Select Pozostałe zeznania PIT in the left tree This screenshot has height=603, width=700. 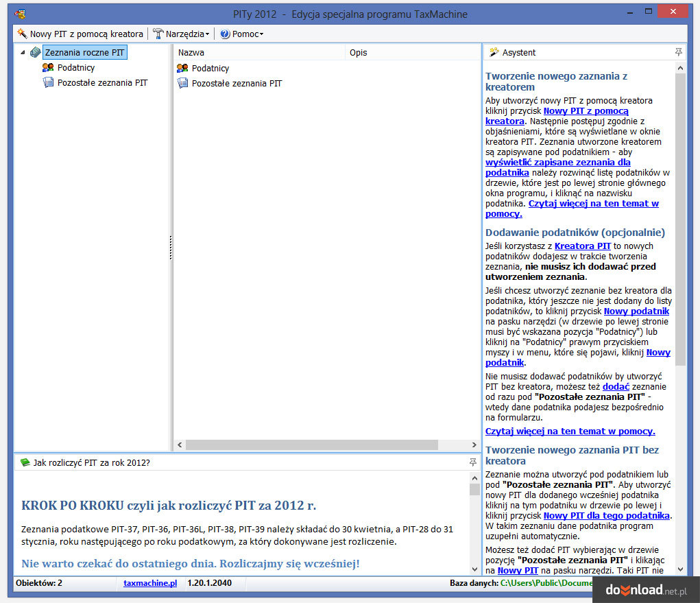click(x=102, y=82)
